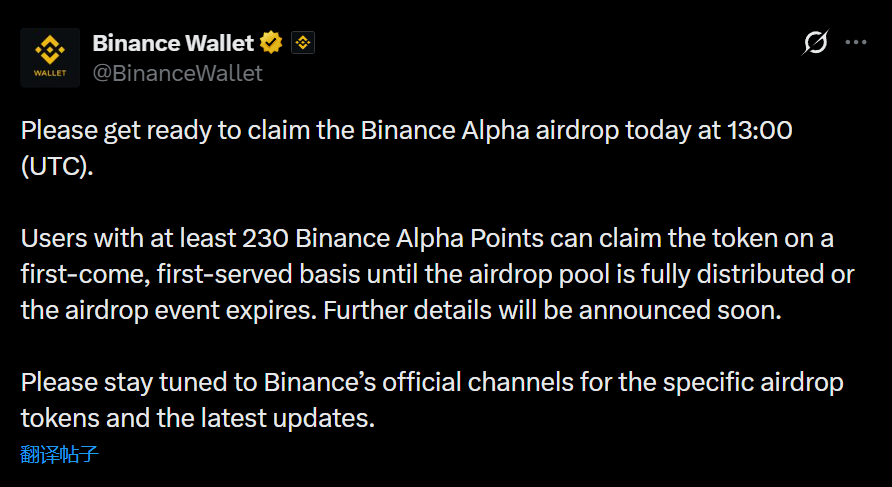
Task: Click the square Binance affiliate badge
Action: [303, 43]
